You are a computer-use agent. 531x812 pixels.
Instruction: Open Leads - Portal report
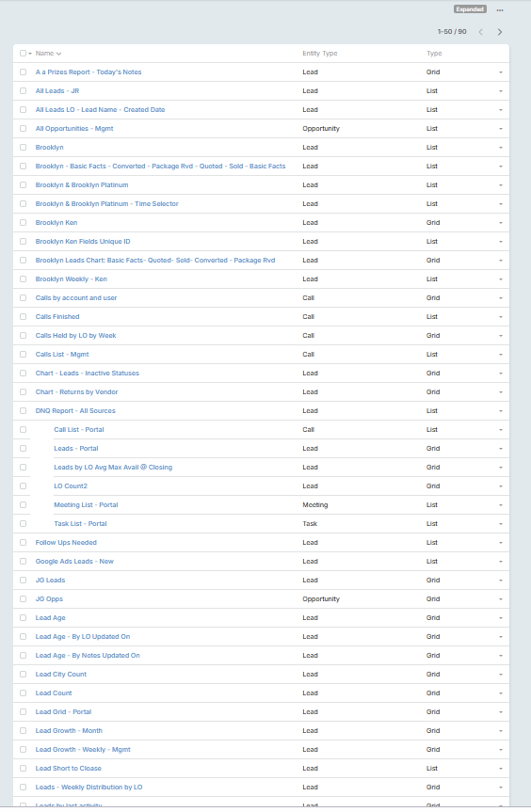[76, 449]
